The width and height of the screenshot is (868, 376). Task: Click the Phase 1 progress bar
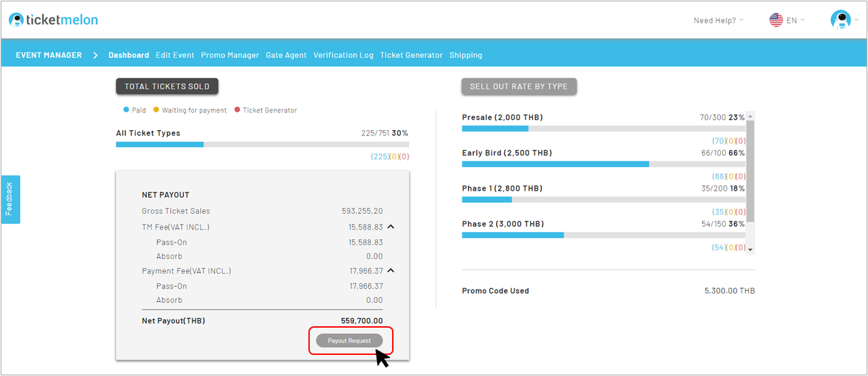click(x=603, y=200)
